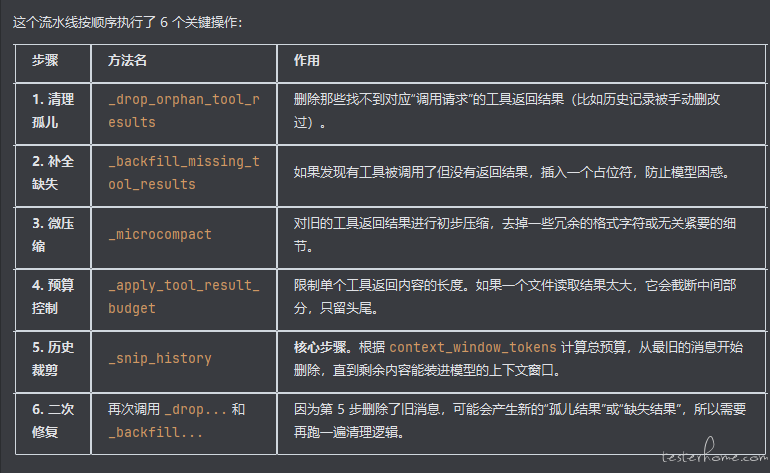
Task: Click the "4. 预算控制" step cell
Action: 53,297
